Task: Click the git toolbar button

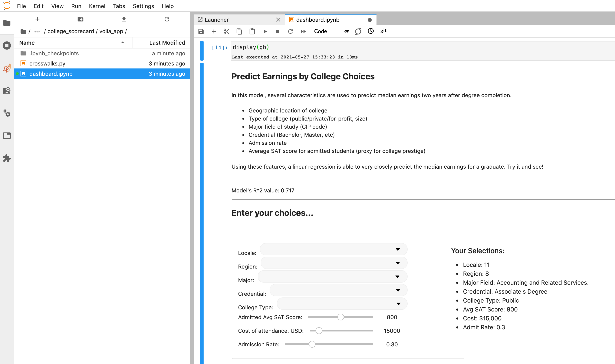Action: point(383,31)
